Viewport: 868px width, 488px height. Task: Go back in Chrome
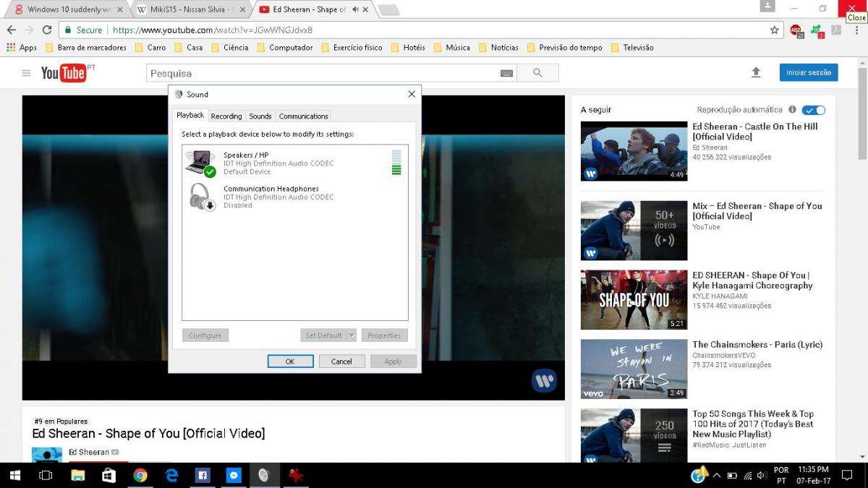tap(11, 30)
